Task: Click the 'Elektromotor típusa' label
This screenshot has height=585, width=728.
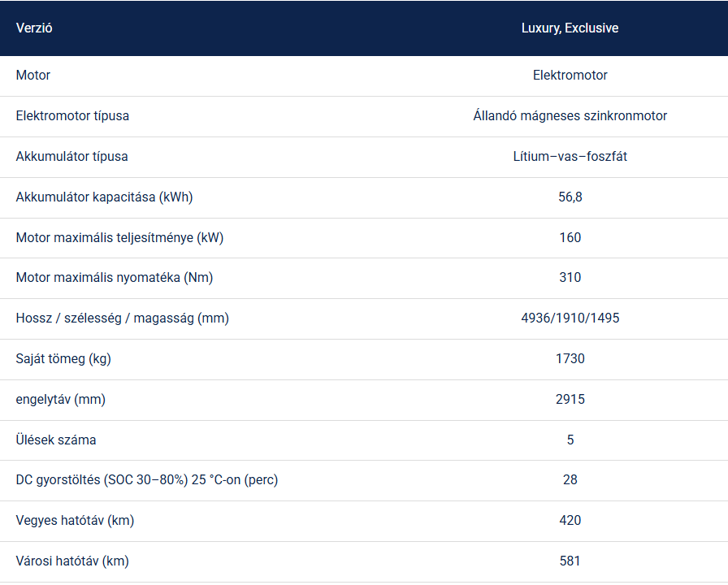Action: coord(72,115)
